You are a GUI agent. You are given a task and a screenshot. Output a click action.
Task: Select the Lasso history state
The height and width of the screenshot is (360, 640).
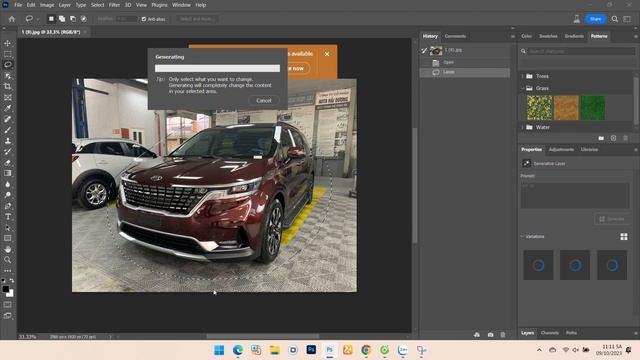(465, 72)
